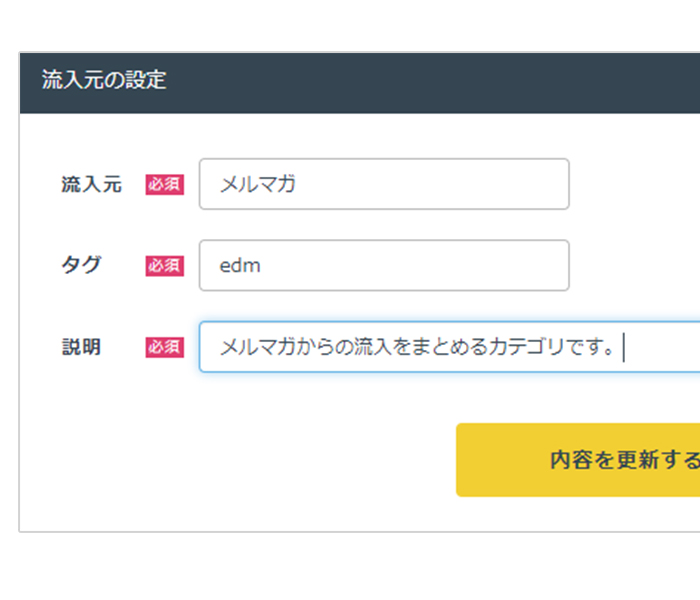Click the 必須 badge beside 説明 label
The image size is (700, 600).
165,347
